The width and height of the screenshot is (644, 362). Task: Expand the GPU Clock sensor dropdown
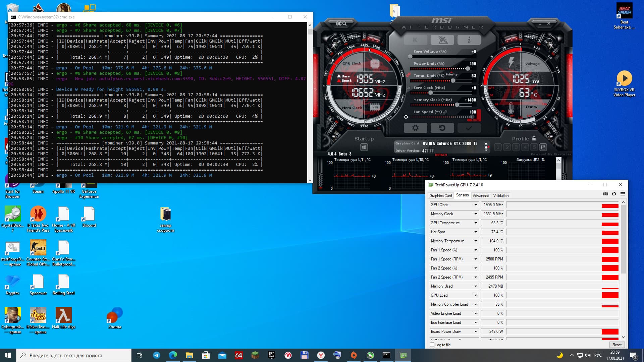pyautogui.click(x=475, y=205)
